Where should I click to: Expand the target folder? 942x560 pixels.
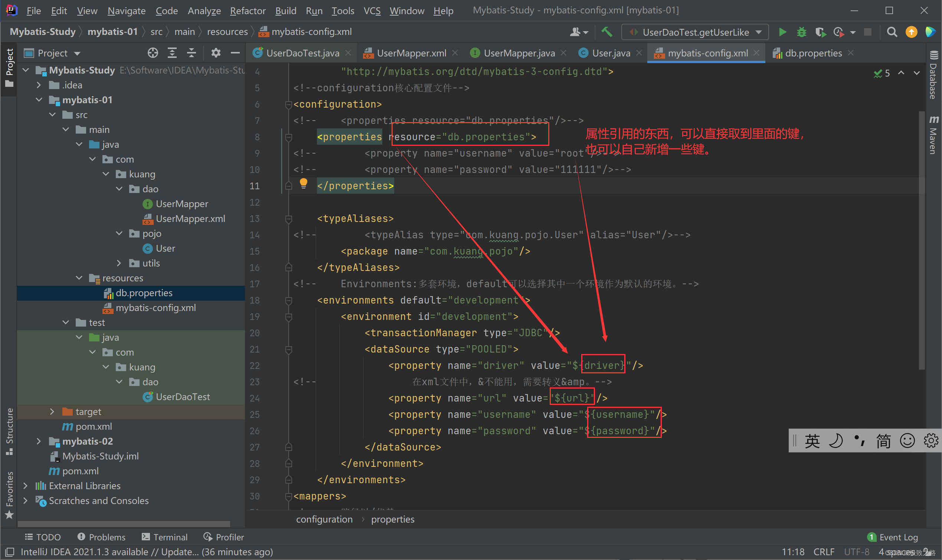pos(52,412)
